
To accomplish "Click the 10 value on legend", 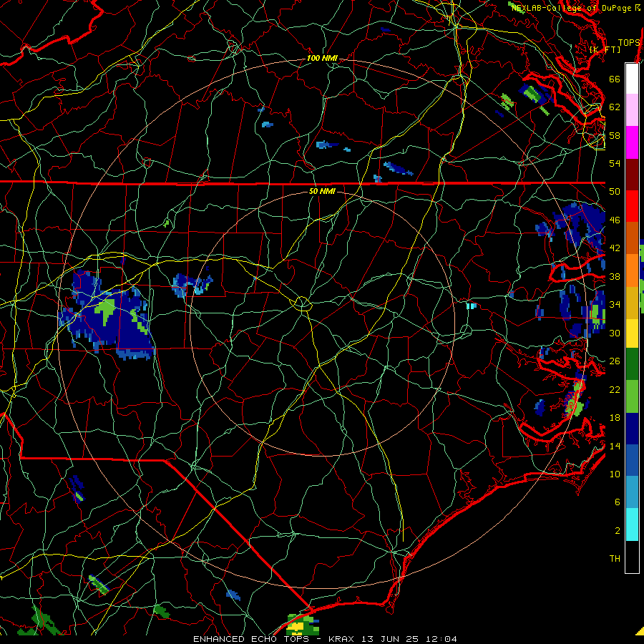I will (615, 474).
